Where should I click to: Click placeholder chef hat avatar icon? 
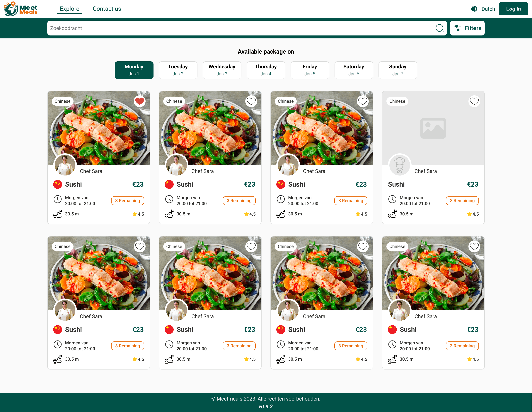click(x=400, y=165)
